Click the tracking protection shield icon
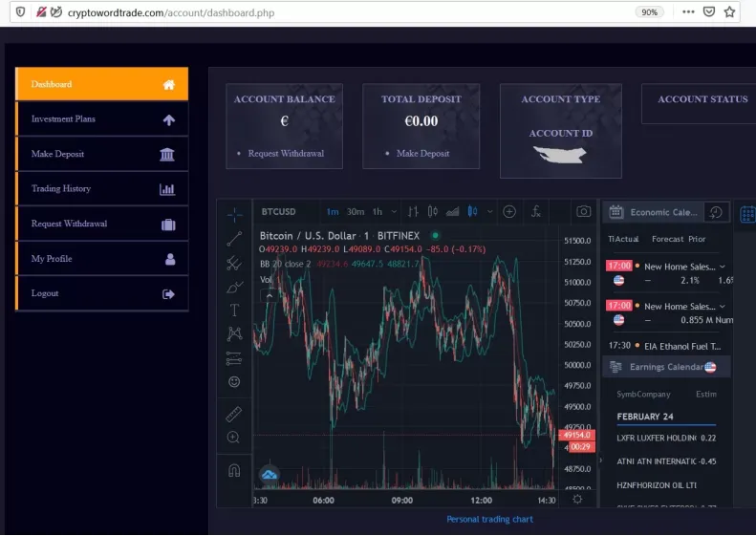This screenshot has width=756, height=536. tap(21, 12)
